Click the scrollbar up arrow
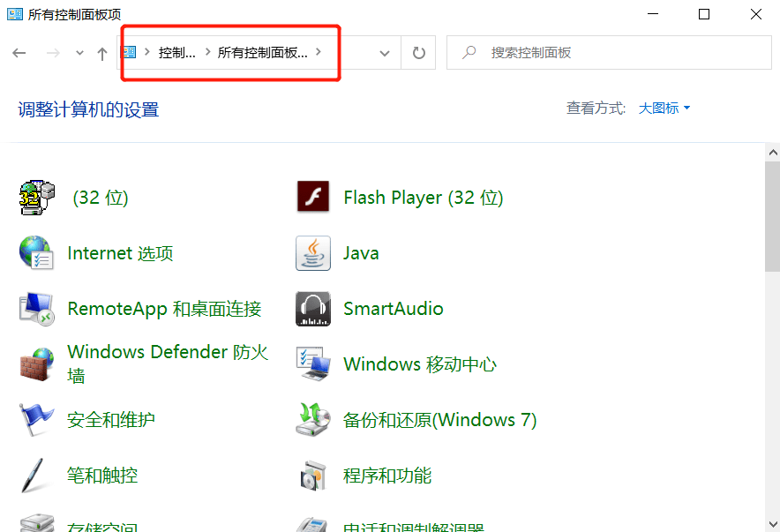 (773, 153)
